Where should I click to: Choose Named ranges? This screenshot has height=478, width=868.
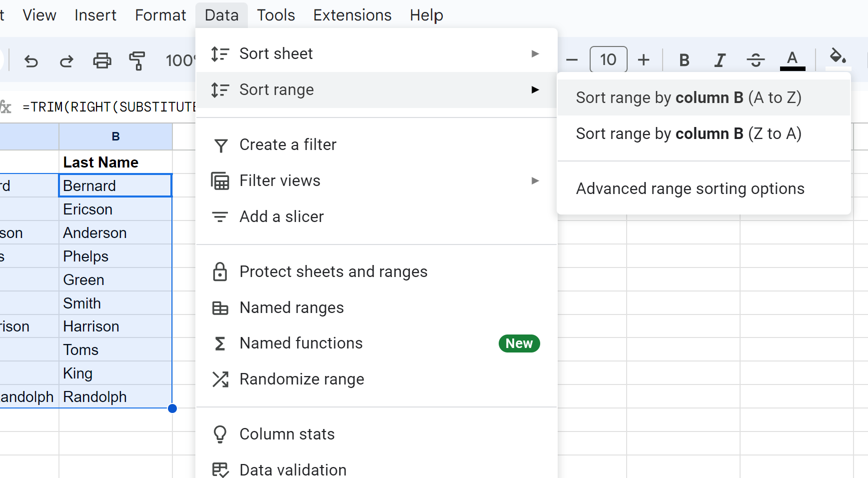click(x=377, y=307)
